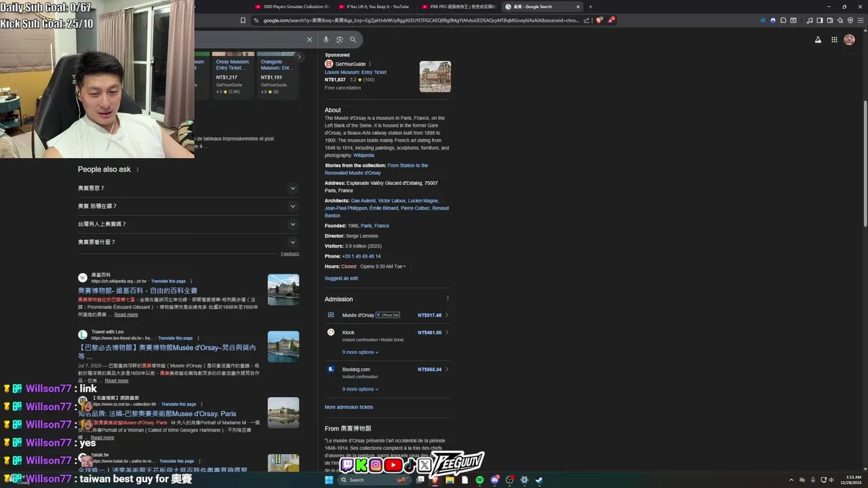This screenshot has height=488, width=868.
Task: Expand 9 more options under Klook
Action: pyautogui.click(x=360, y=352)
